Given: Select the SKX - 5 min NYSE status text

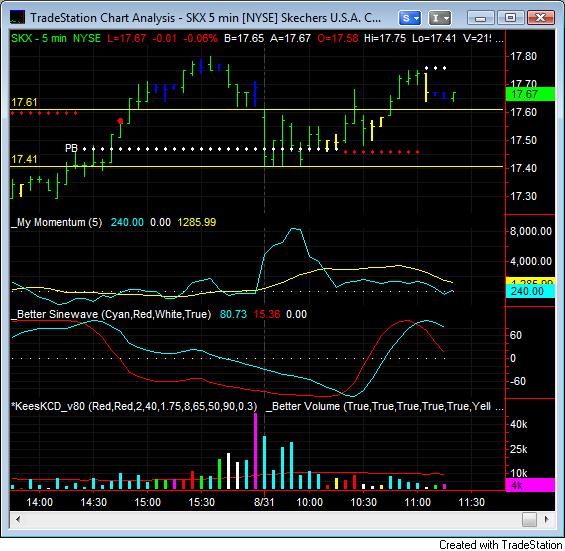Looking at the screenshot, I should click(x=56, y=38).
